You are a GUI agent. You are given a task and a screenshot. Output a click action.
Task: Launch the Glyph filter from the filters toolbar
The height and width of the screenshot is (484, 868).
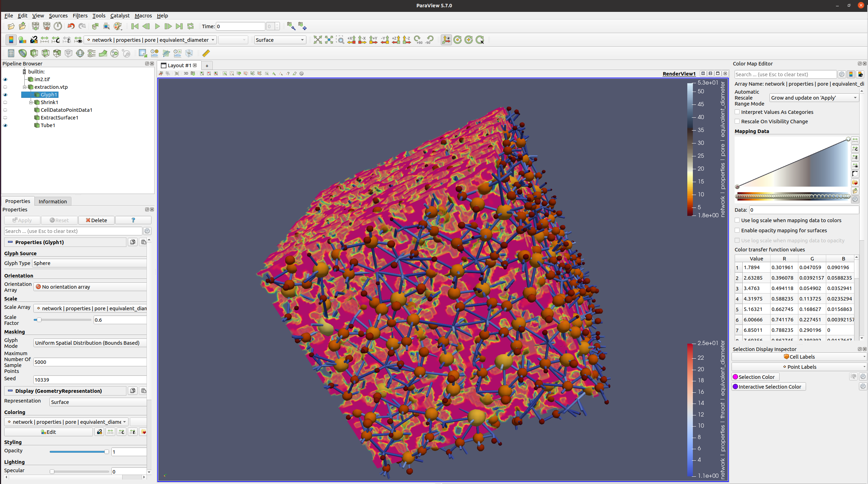point(80,53)
